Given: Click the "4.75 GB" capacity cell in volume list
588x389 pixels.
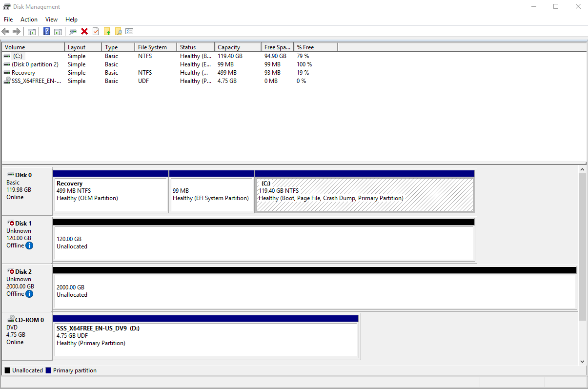Looking at the screenshot, I should [227, 81].
